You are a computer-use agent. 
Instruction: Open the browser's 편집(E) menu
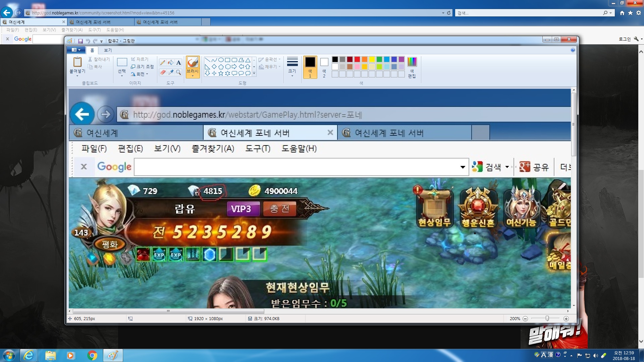[x=31, y=30]
